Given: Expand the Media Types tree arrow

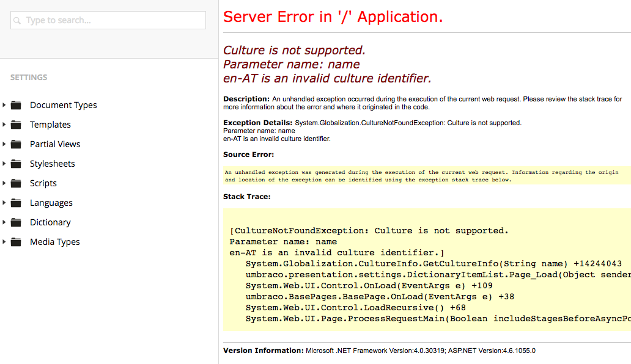Looking at the screenshot, I should pyautogui.click(x=4, y=242).
